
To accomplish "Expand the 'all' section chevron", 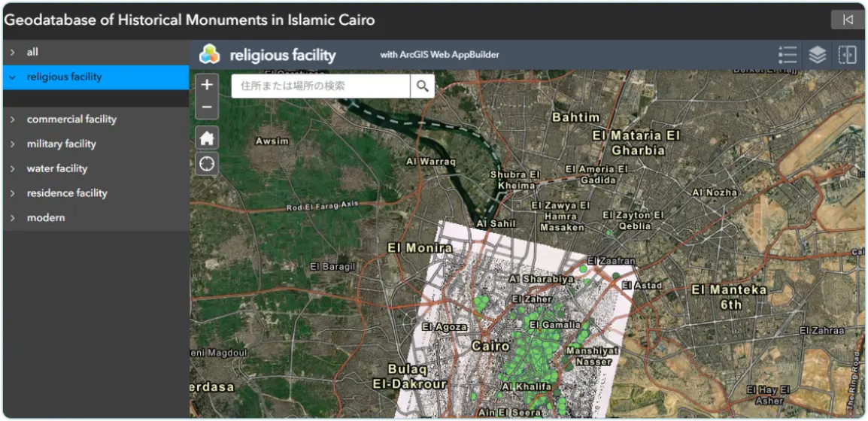I will 13,53.
